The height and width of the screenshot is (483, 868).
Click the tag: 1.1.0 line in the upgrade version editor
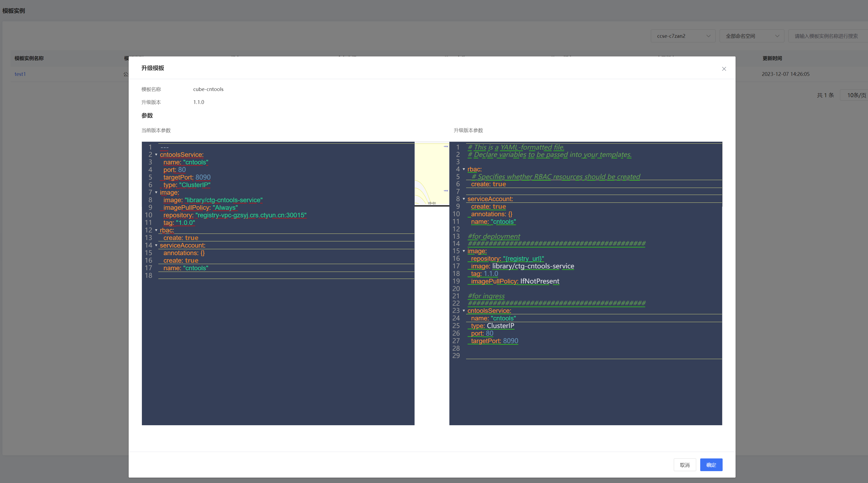pyautogui.click(x=484, y=273)
